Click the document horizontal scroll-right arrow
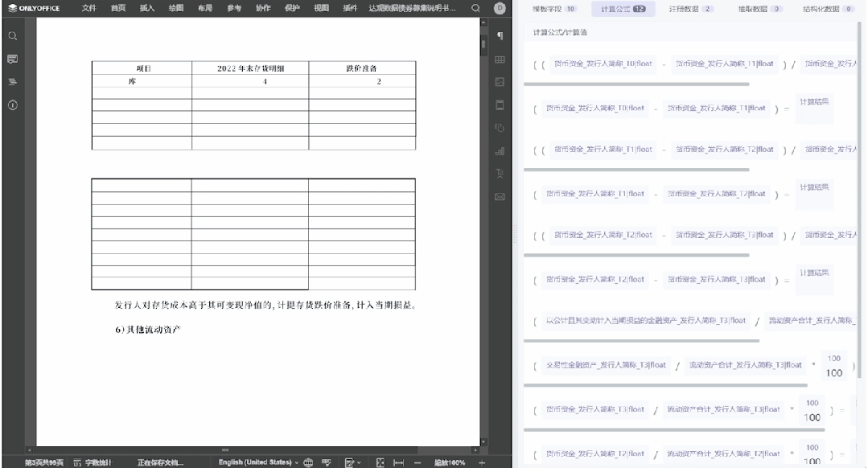868x468 pixels. click(x=475, y=450)
